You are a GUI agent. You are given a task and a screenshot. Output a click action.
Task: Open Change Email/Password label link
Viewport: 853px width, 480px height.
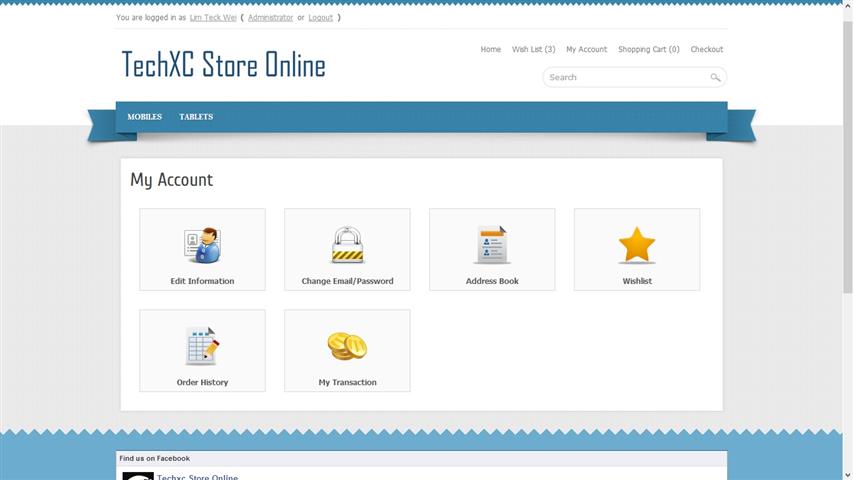[348, 281]
